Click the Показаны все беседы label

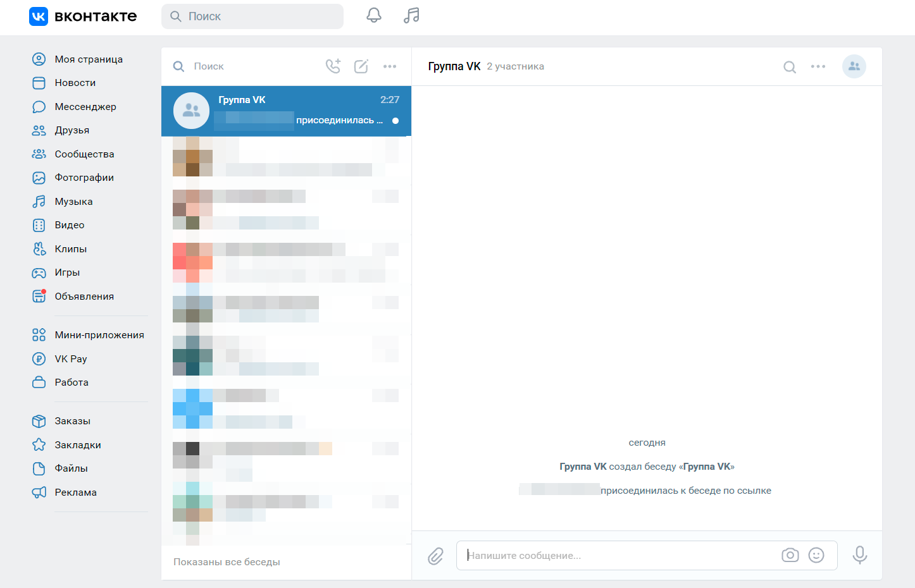(x=227, y=562)
